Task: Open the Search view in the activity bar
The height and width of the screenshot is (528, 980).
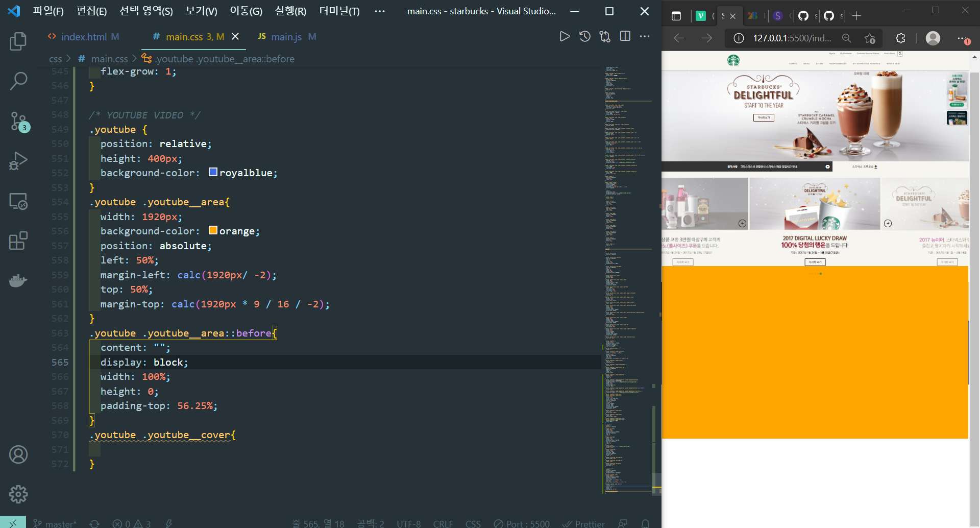Action: coord(18,81)
